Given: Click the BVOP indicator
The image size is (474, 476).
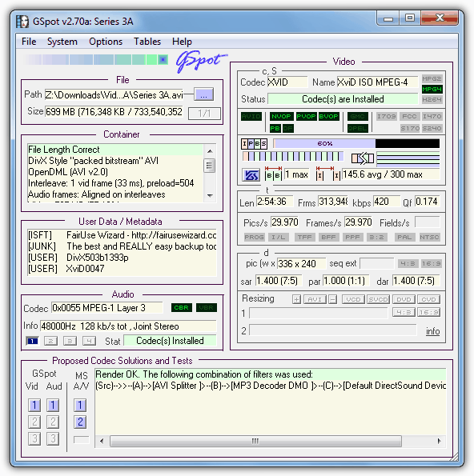Looking at the screenshot, I should coord(329,116).
